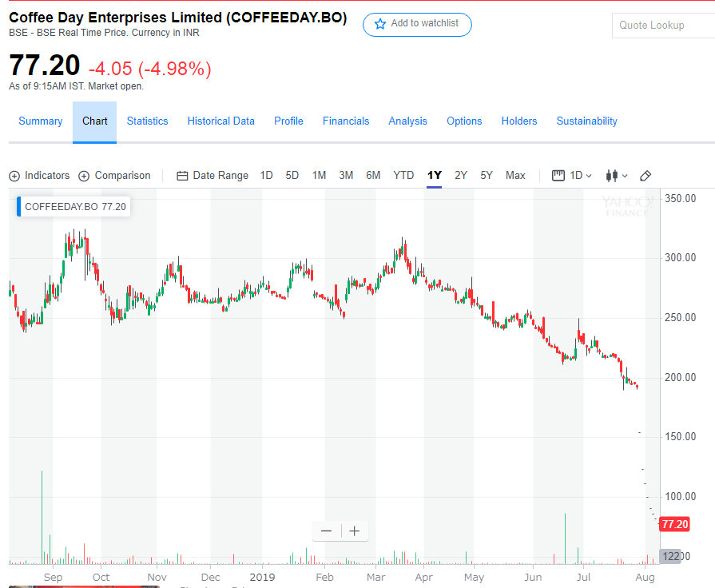Open the Analysis tab
The width and height of the screenshot is (715, 588).
[x=407, y=121]
